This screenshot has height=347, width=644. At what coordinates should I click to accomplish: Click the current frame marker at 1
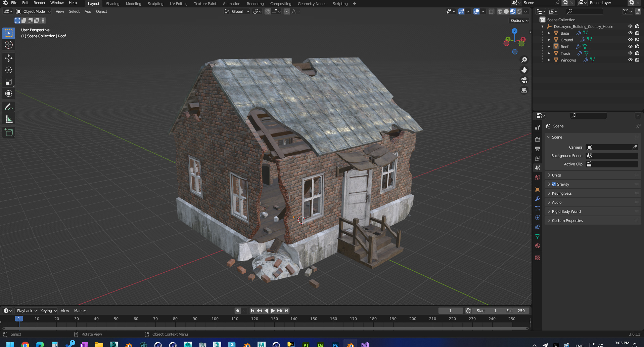pos(19,319)
